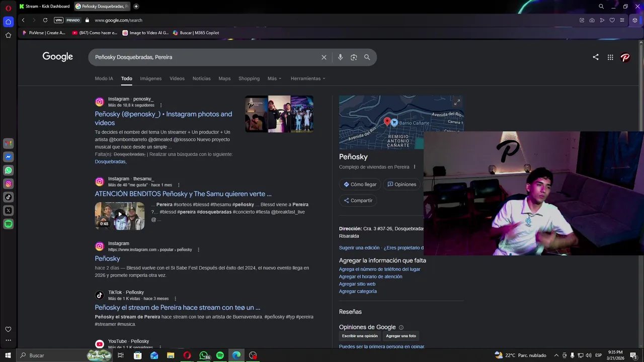Open the Google apps grid
The width and height of the screenshot is (644, 362).
[x=610, y=57]
